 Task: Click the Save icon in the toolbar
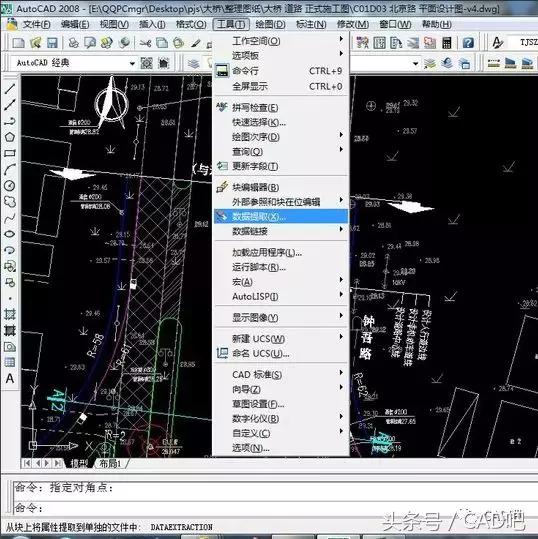point(52,43)
